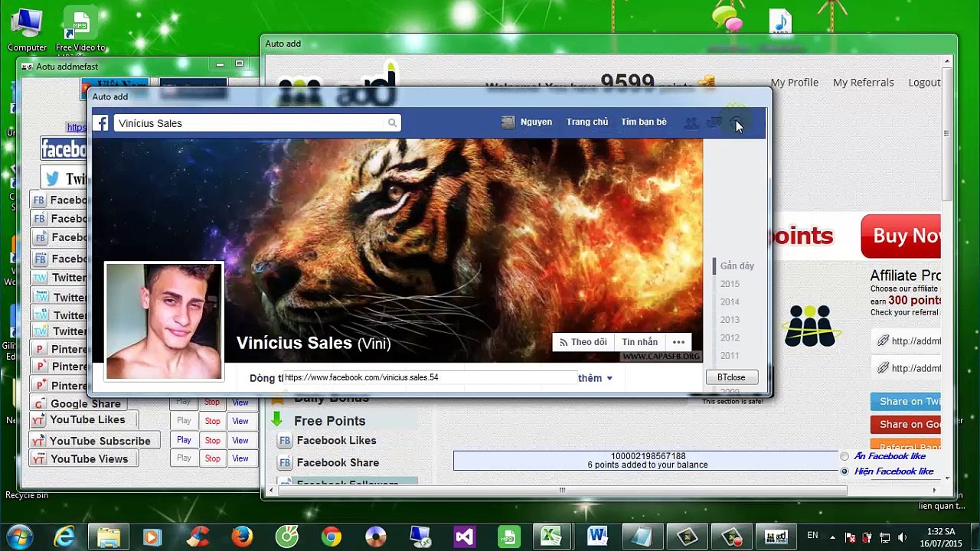Open My Referrals in the addmefast page

tap(864, 83)
